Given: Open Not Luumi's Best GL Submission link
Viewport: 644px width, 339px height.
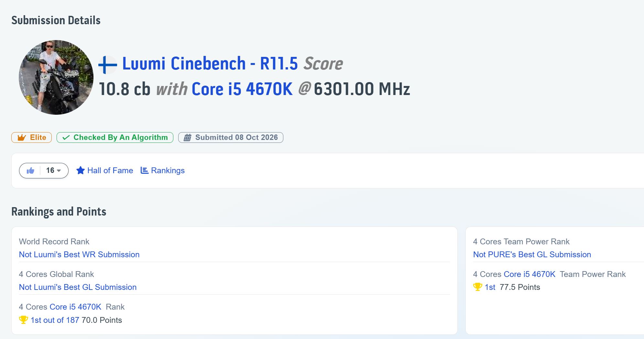Looking at the screenshot, I should tap(78, 287).
